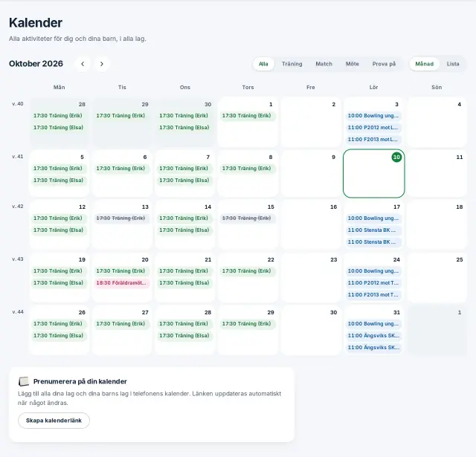Open Träning (Erik) on Monday the 19th

[58, 271]
